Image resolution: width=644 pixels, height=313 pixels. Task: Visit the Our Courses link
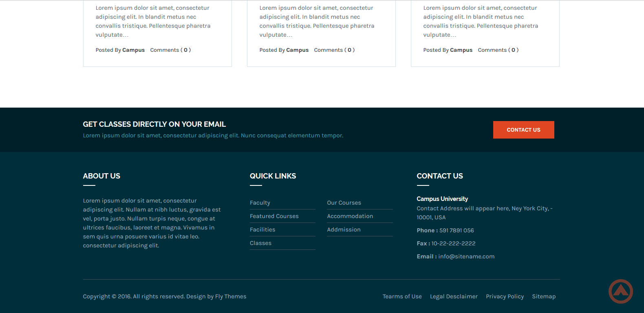coord(344,203)
